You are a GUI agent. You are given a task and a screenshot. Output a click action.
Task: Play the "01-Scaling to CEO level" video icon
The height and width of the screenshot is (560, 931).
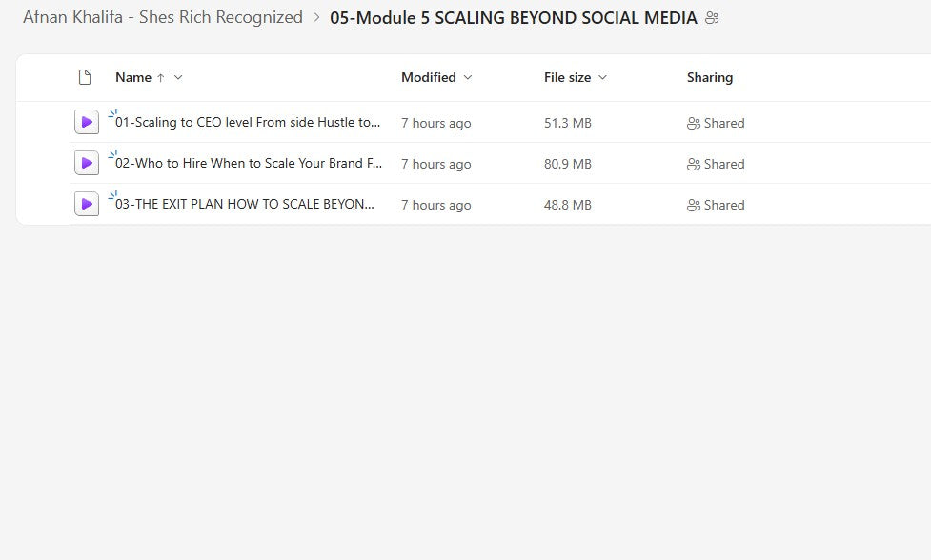[87, 122]
